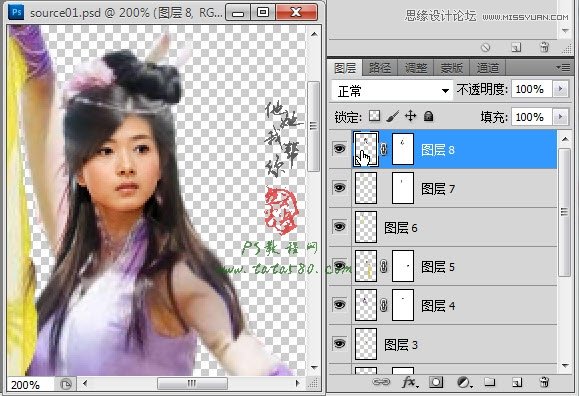Viewport: 579px width, 396px height.
Task: Click the mask link icon on 图层 8
Action: [x=384, y=149]
